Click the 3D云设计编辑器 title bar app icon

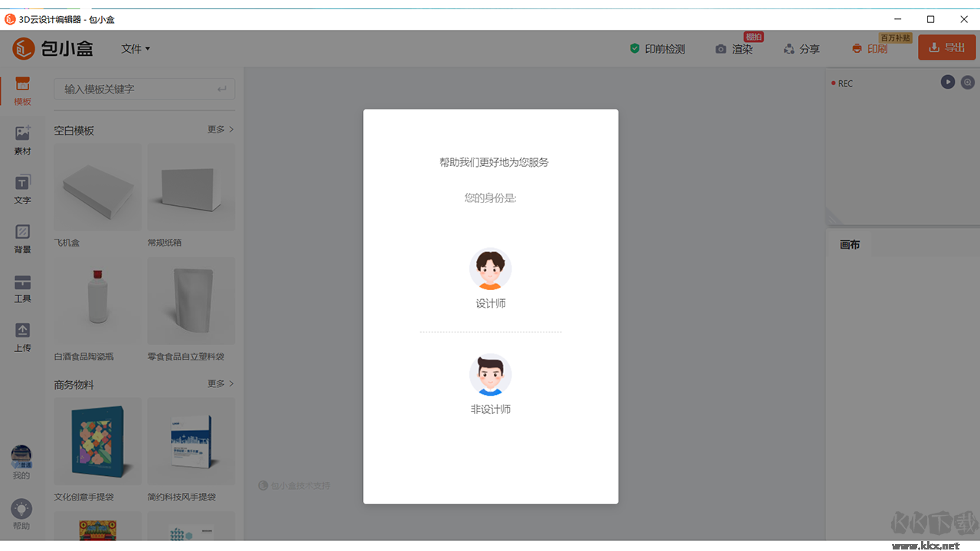(x=10, y=19)
